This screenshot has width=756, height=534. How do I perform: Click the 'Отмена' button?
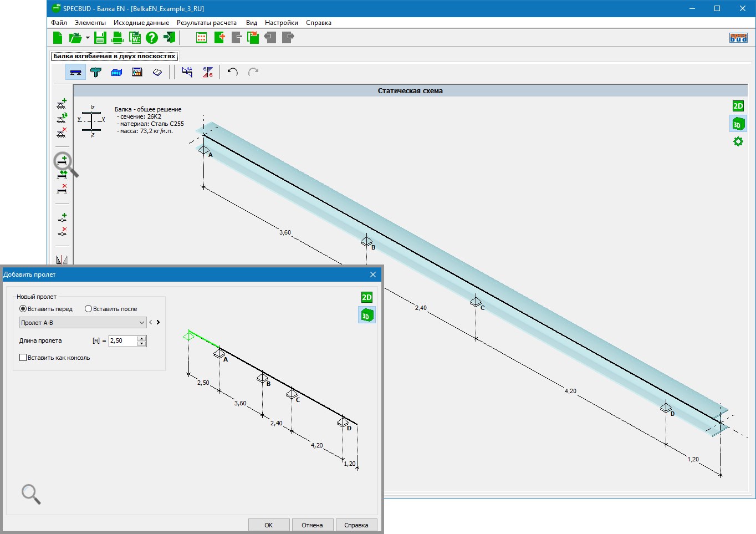312,525
